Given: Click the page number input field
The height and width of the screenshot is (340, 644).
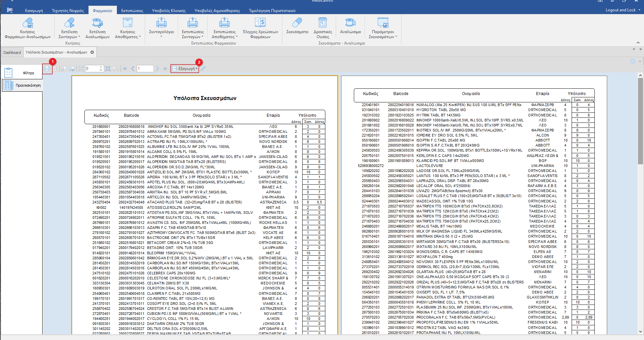Looking at the screenshot, I should (x=145, y=69).
